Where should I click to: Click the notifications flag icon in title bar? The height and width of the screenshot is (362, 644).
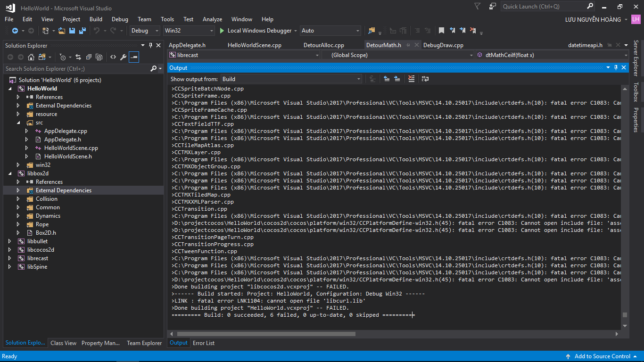coord(478,6)
